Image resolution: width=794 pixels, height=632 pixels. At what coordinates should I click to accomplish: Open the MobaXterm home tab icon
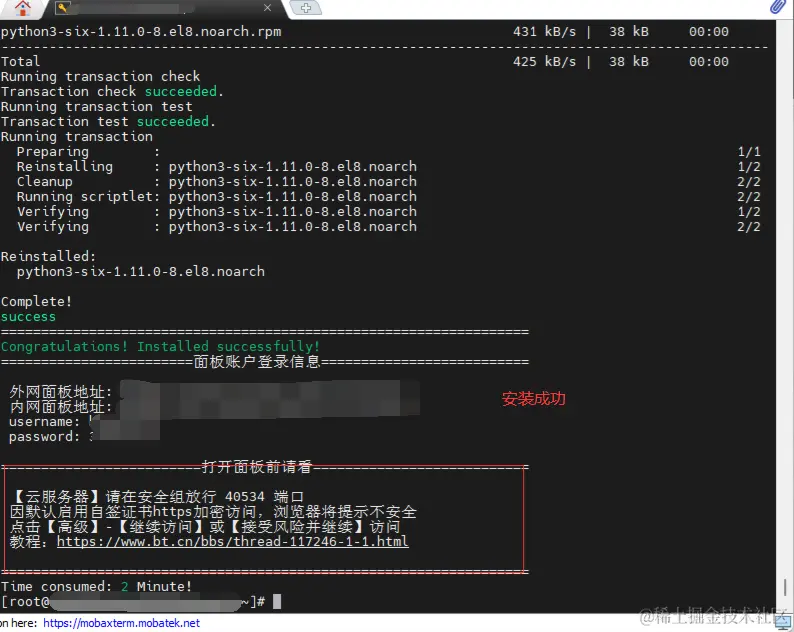click(x=22, y=8)
